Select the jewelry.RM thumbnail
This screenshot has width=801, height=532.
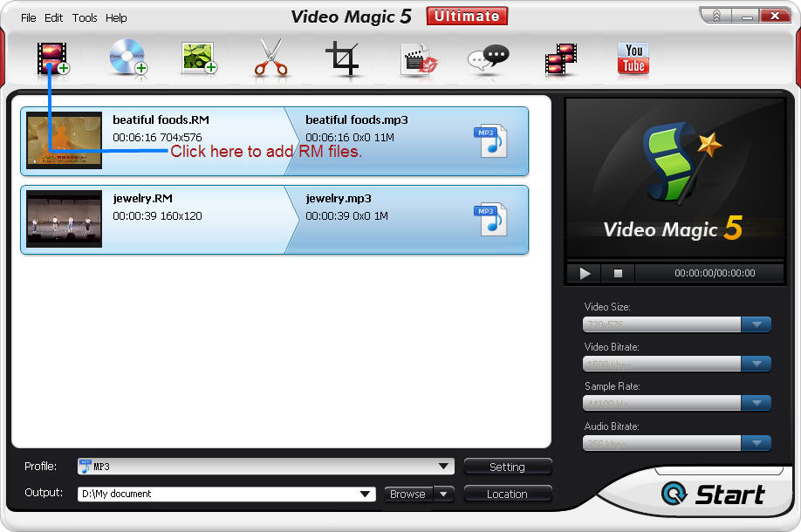(64, 219)
